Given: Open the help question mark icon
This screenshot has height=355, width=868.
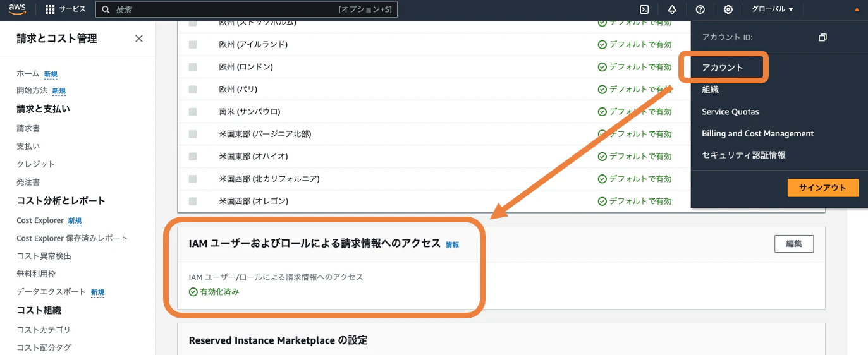Looking at the screenshot, I should coord(700,9).
